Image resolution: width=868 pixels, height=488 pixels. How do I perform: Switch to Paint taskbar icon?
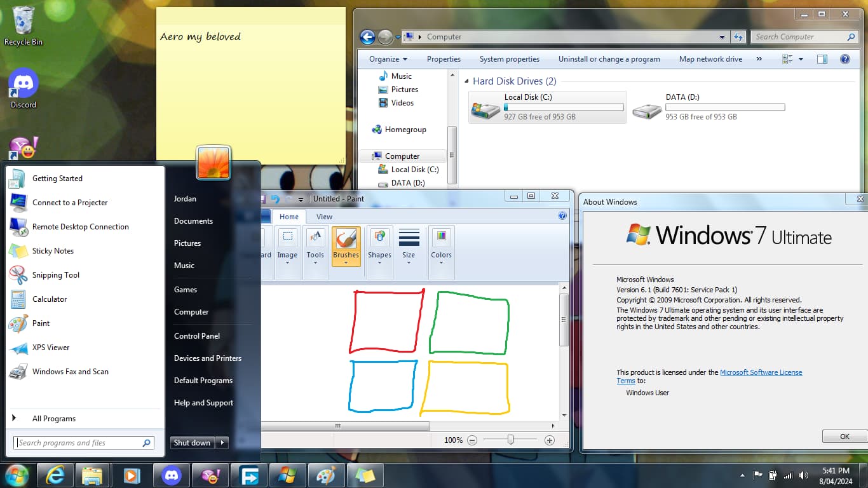(326, 475)
